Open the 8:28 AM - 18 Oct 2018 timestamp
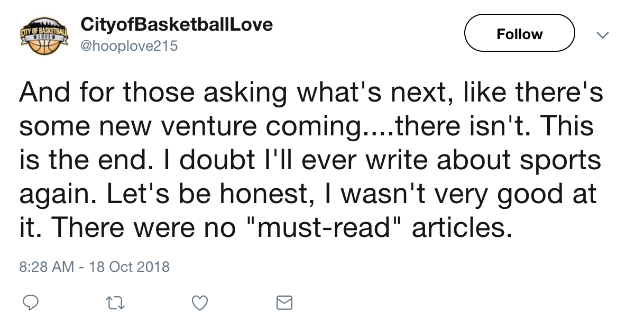This screenshot has height=330, width=644. point(94,266)
